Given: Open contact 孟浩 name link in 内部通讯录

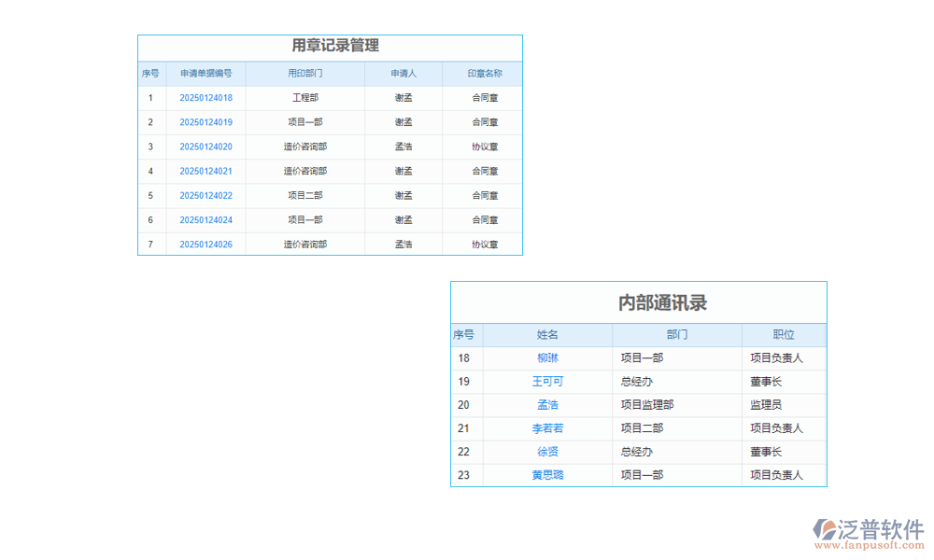Looking at the screenshot, I should [x=547, y=404].
